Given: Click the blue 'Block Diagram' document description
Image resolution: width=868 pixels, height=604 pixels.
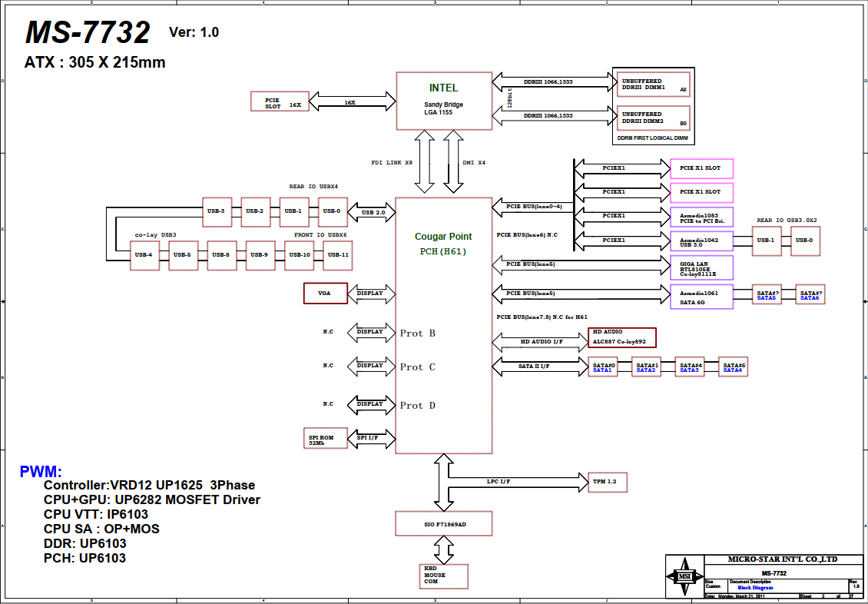Looking at the screenshot, I should point(755,587).
